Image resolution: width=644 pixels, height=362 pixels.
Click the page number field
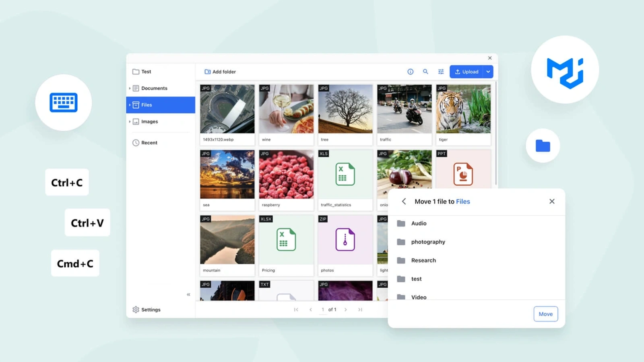click(x=323, y=310)
